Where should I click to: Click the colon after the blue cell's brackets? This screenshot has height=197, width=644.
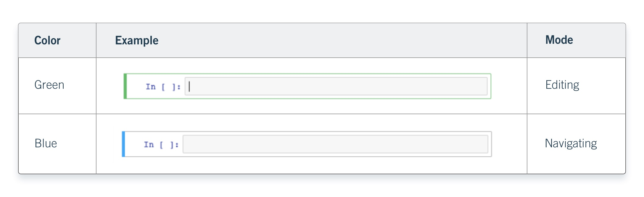tap(177, 145)
